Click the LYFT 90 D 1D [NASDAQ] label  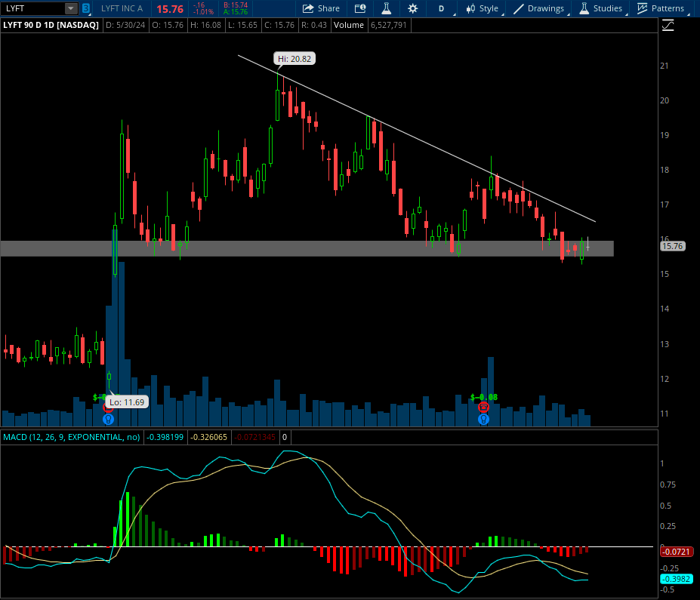(51, 25)
